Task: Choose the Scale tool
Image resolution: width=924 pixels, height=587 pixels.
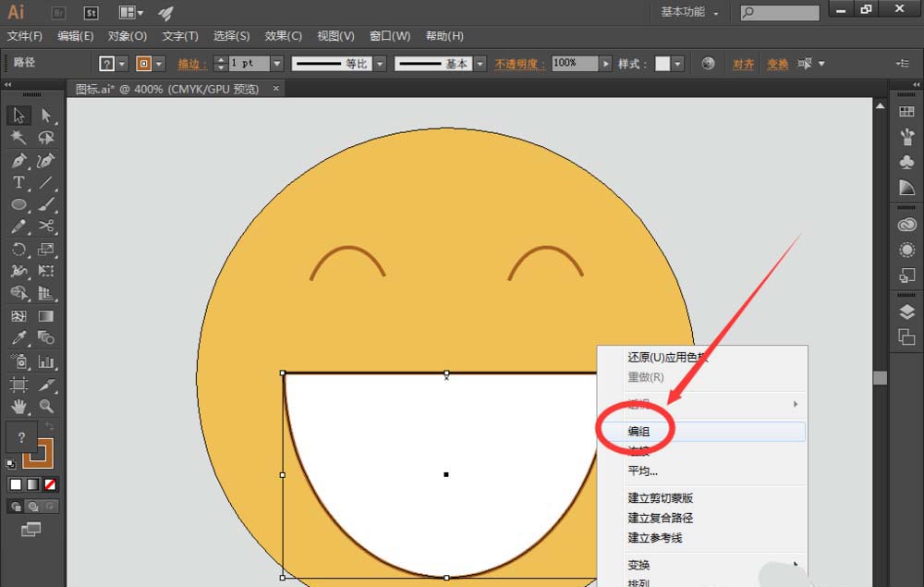Action: [46, 249]
